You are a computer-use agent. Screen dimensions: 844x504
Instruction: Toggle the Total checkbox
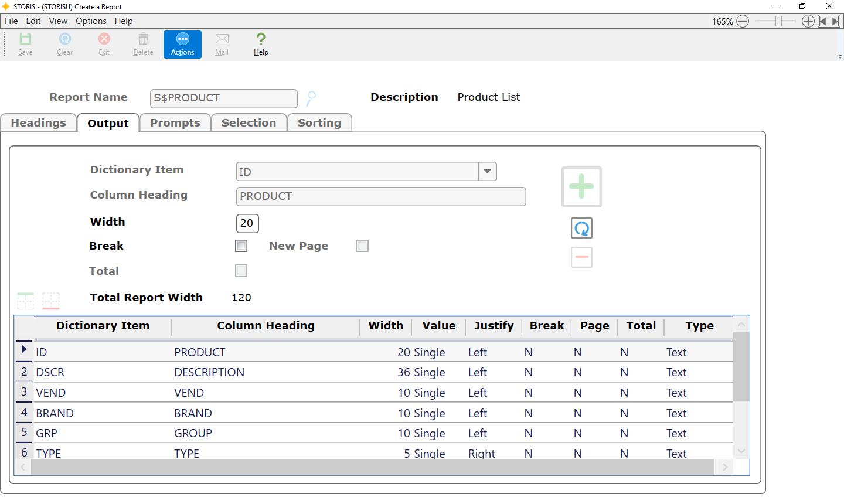pos(241,271)
